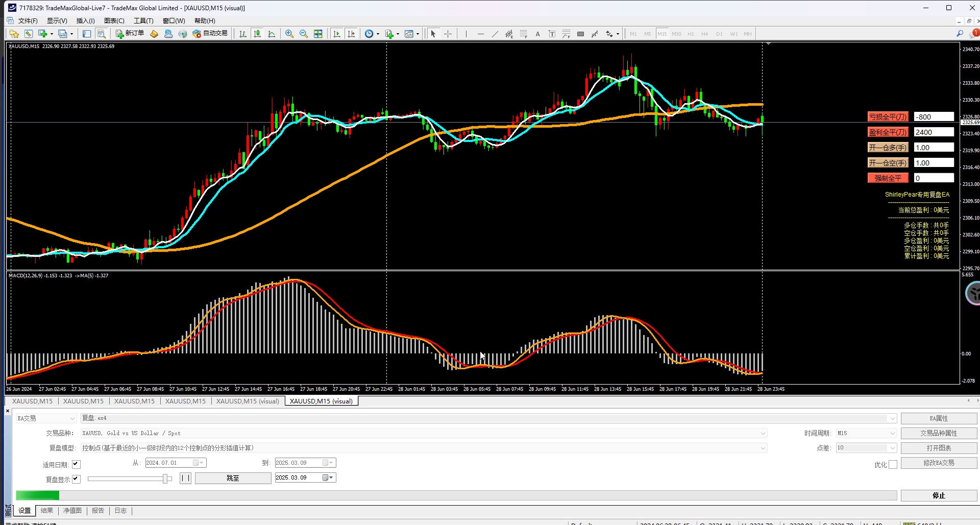Toggle the 复盘显示 checkbox
The width and height of the screenshot is (980, 525).
tap(76, 479)
